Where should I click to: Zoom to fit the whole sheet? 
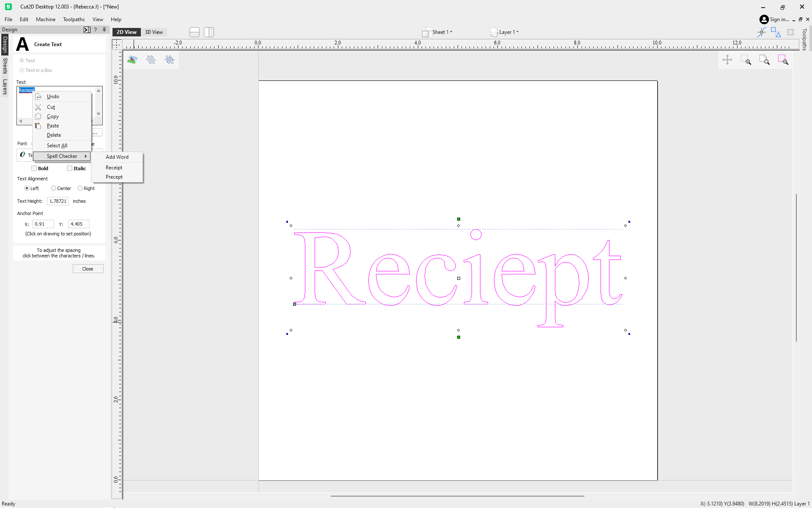(x=765, y=60)
